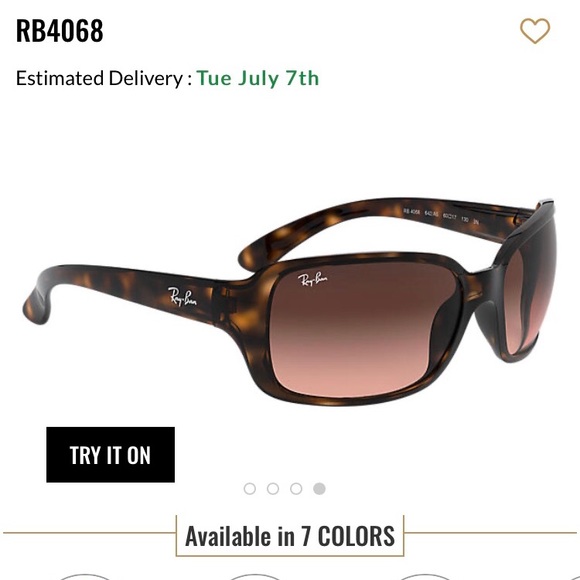This screenshot has width=580, height=580.
Task: Click the Ray-Ban logo on the lens
Action: click(312, 279)
